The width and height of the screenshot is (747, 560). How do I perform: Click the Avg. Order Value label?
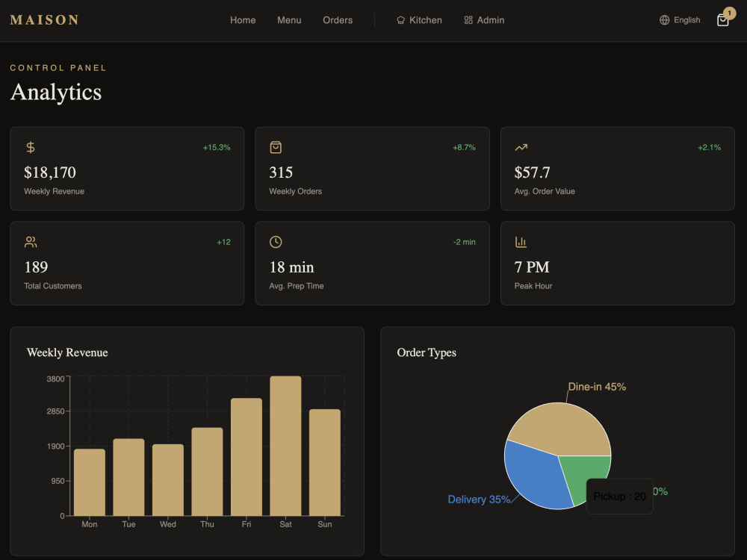[545, 191]
